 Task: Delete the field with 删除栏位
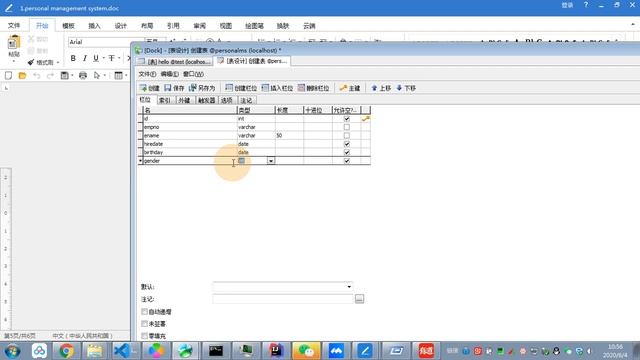[x=313, y=88]
